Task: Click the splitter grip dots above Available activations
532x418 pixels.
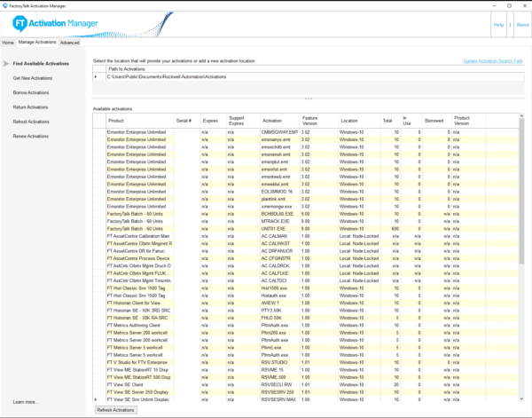Action: (309, 99)
